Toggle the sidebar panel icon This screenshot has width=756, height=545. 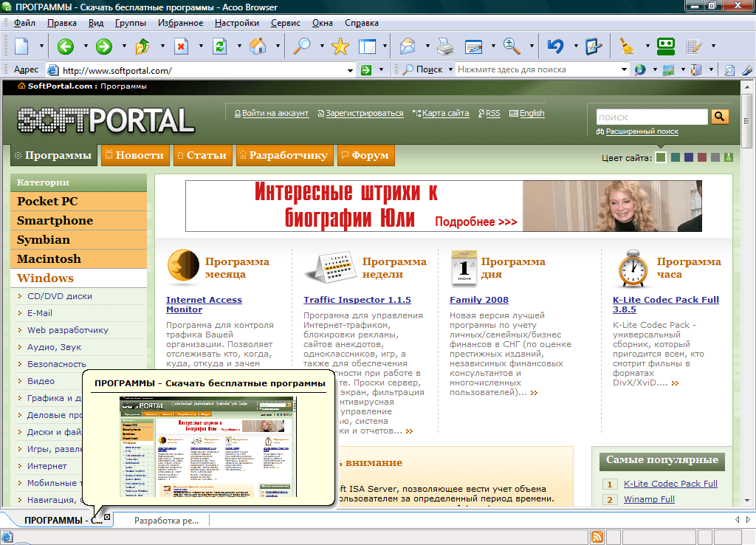[368, 47]
